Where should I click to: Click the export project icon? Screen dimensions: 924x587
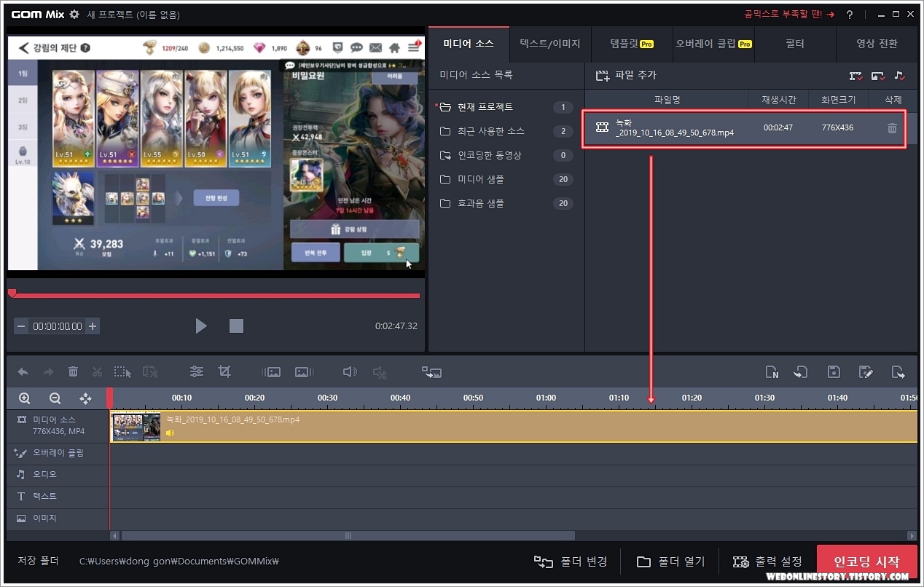pyautogui.click(x=898, y=372)
